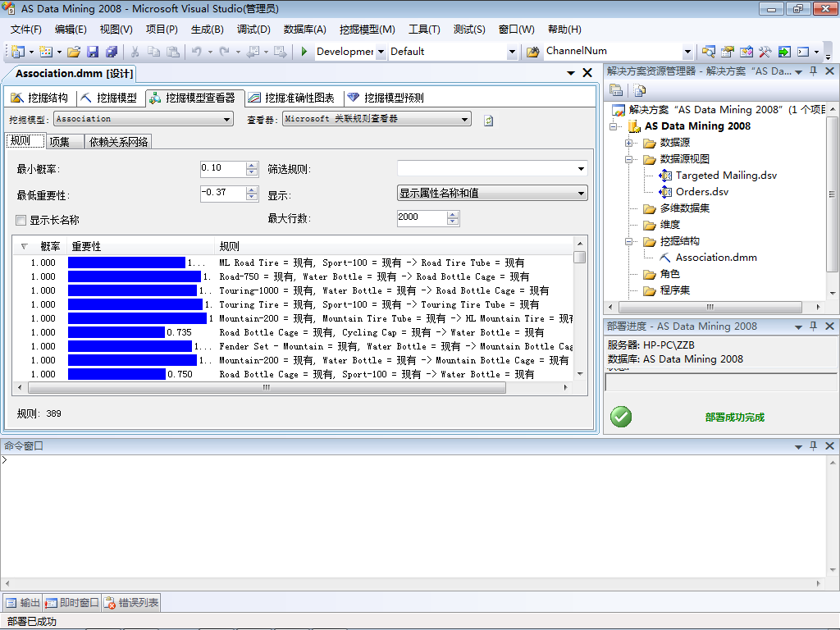Click the green arrow Start Page icon
The image size is (840, 630).
point(784,52)
